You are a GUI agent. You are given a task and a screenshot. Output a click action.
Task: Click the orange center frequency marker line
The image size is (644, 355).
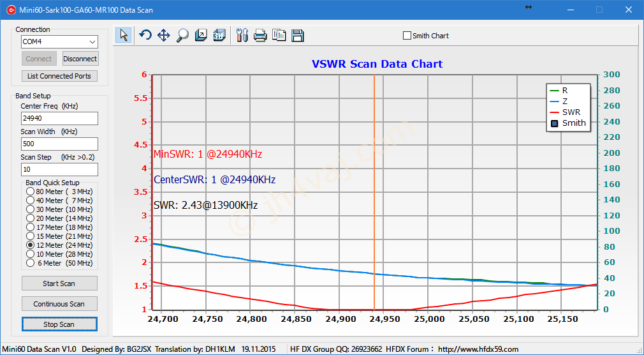click(374, 192)
